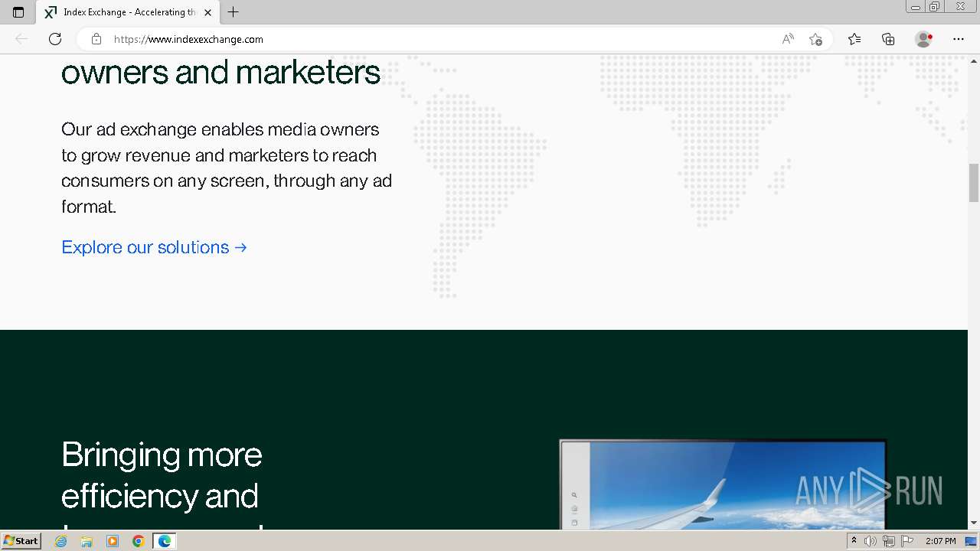
Task: Select the Index Exchange browser tab
Action: pos(128,12)
